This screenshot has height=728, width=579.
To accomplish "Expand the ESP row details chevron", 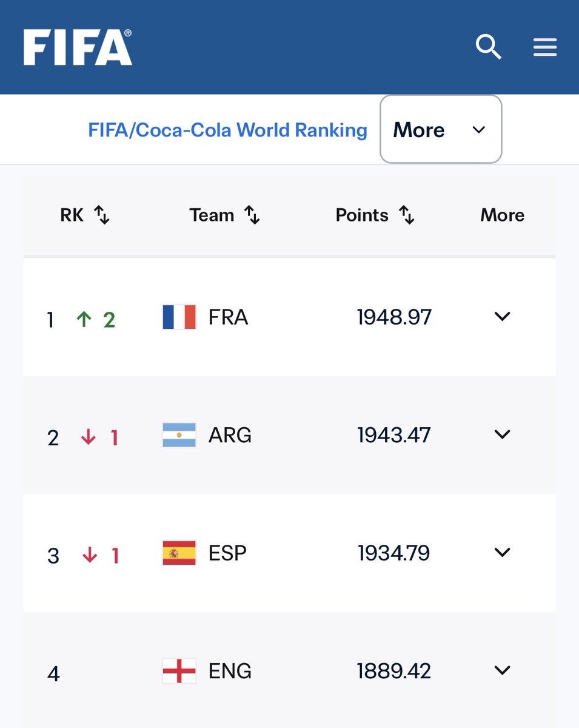I will click(503, 552).
